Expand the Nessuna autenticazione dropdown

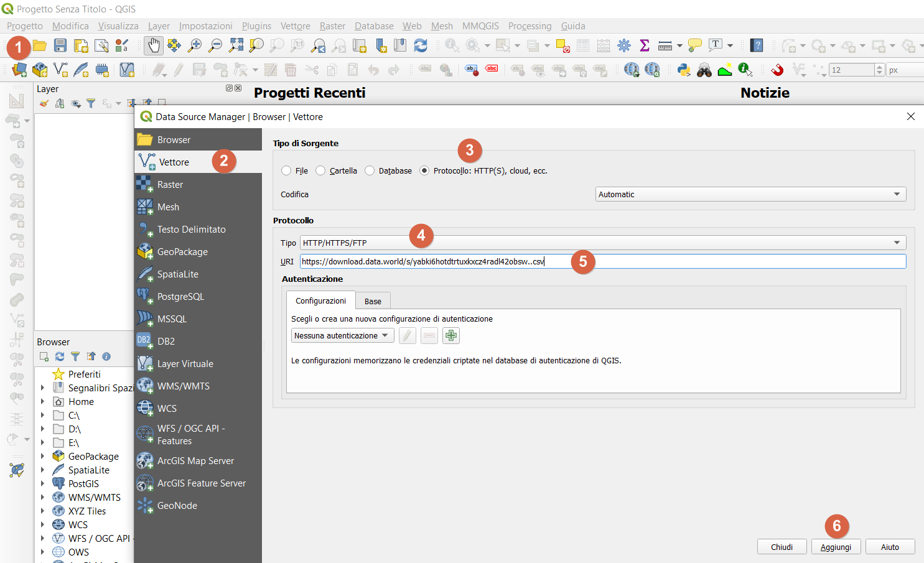pos(342,336)
